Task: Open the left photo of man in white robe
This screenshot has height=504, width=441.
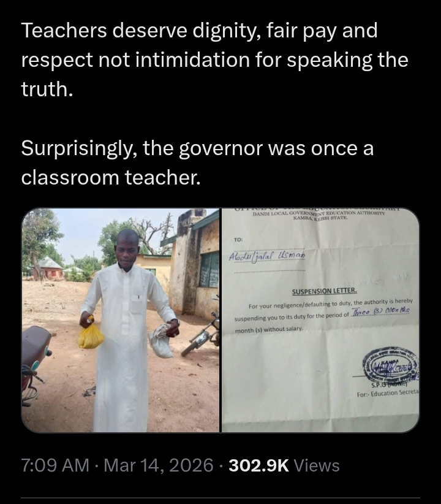Action: click(121, 320)
